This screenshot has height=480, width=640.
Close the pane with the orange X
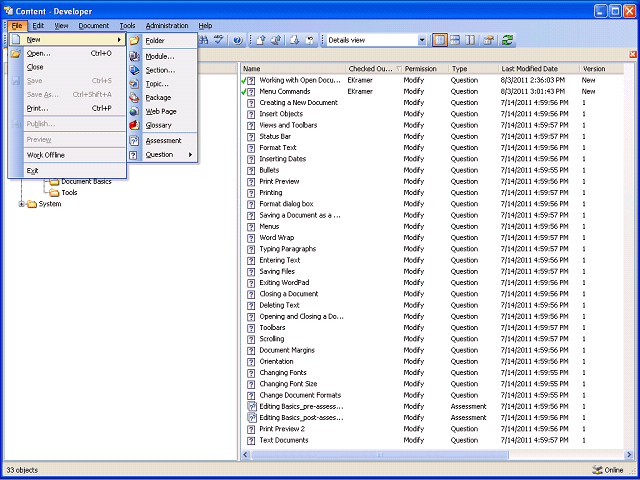(x=633, y=54)
